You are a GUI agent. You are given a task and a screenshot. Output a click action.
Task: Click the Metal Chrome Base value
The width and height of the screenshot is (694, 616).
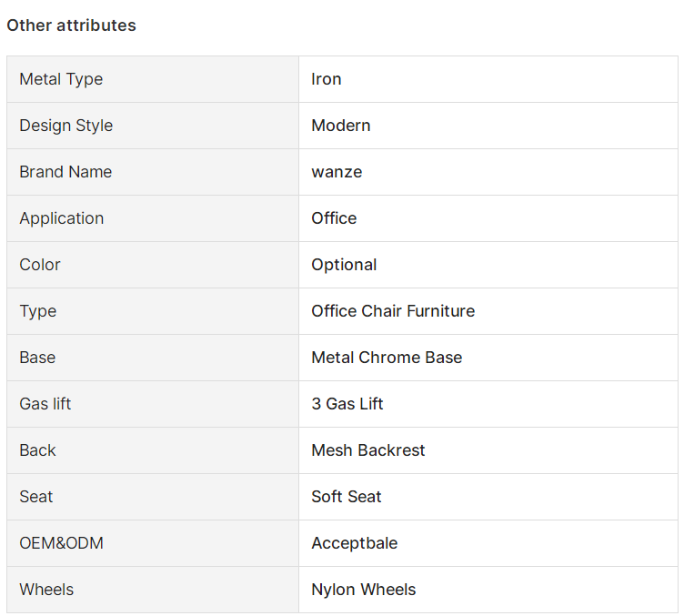[387, 358]
